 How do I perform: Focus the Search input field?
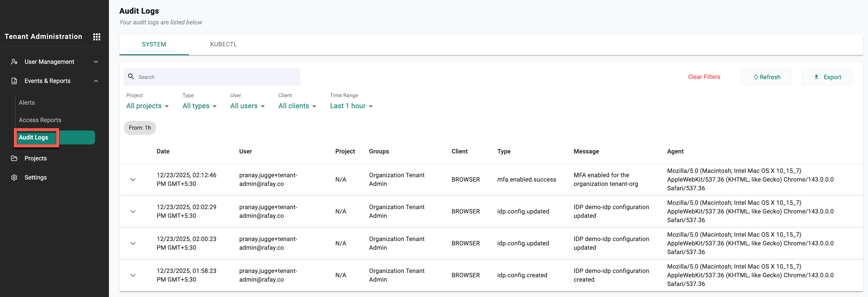tap(216, 77)
